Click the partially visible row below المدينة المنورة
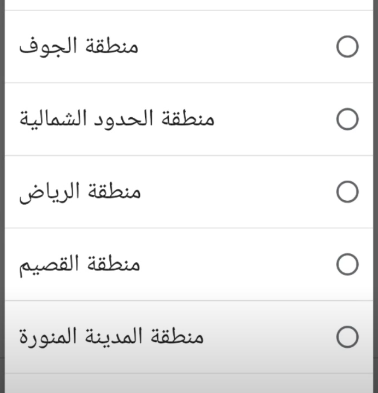 pyautogui.click(x=189, y=384)
